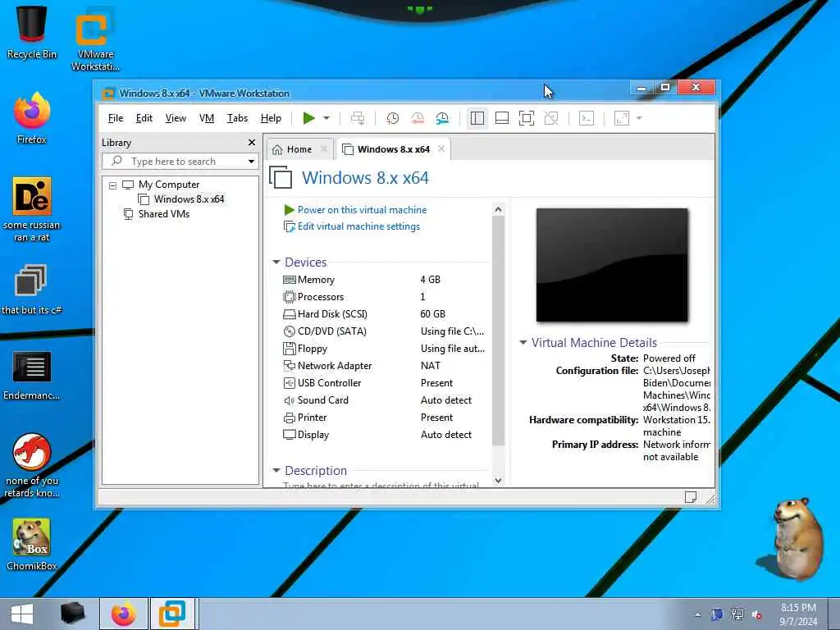Click Firefox in the taskbar
This screenshot has height=630, width=840.
(124, 614)
